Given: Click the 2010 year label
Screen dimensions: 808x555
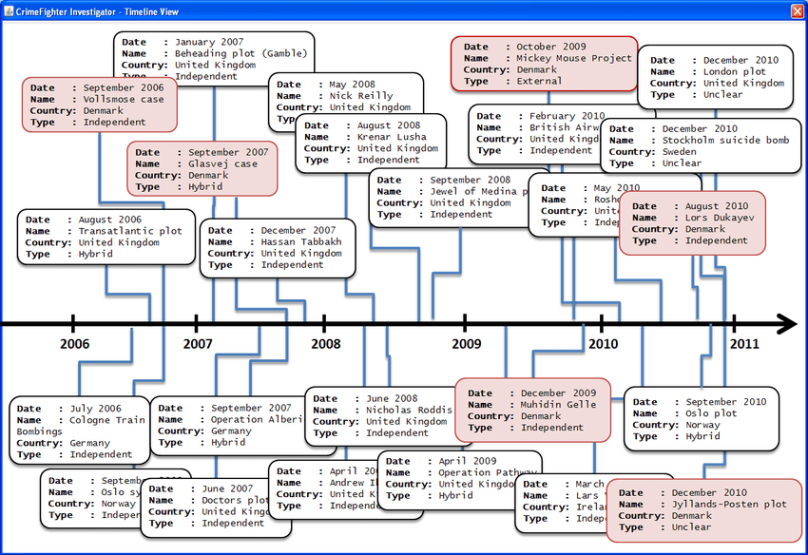Looking at the screenshot, I should [x=602, y=343].
